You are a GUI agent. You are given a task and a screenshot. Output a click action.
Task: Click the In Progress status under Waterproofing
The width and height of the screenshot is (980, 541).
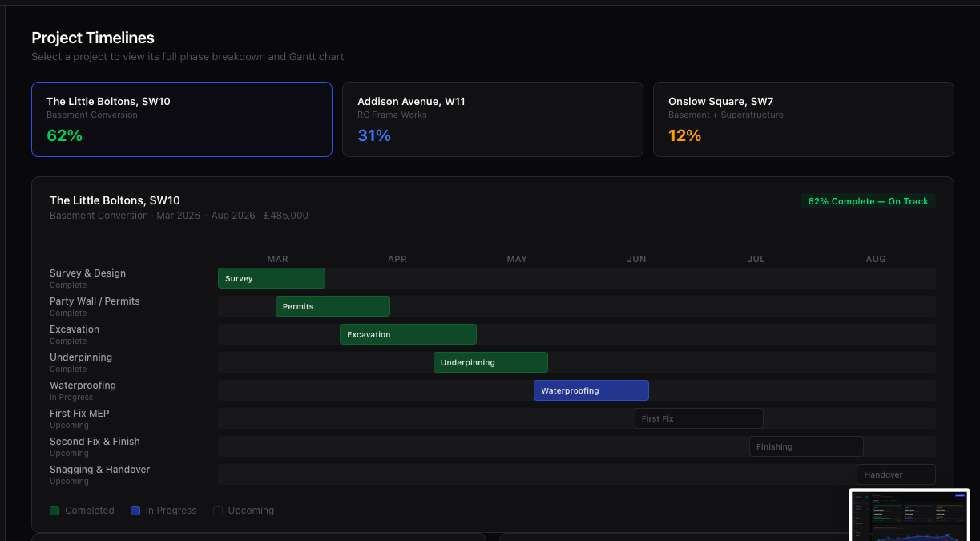71,398
